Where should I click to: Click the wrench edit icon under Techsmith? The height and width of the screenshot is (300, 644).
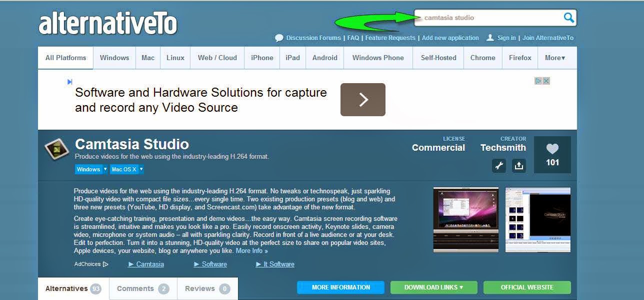pos(499,166)
